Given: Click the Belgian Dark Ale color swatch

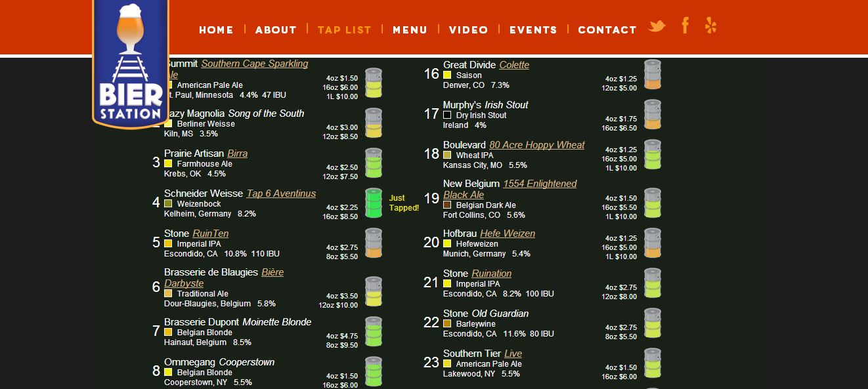Looking at the screenshot, I should (447, 205).
